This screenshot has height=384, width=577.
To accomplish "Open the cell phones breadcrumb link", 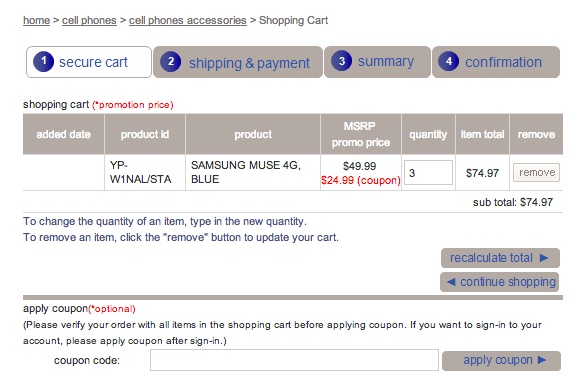I will [x=89, y=20].
